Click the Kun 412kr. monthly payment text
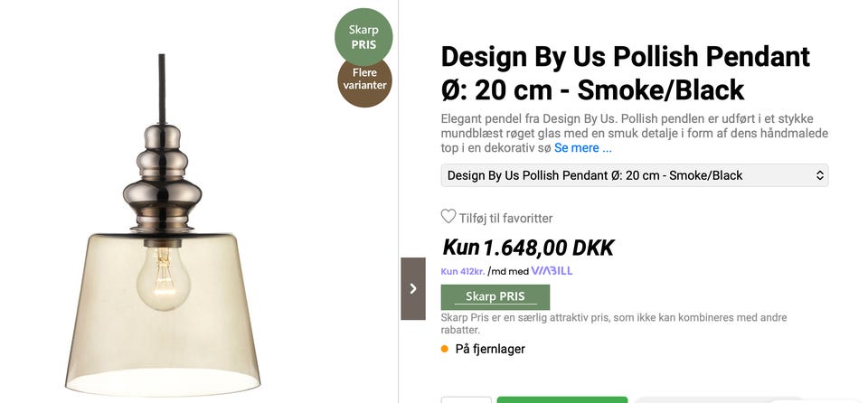Viewport: 868px width, 403px height. click(x=462, y=271)
